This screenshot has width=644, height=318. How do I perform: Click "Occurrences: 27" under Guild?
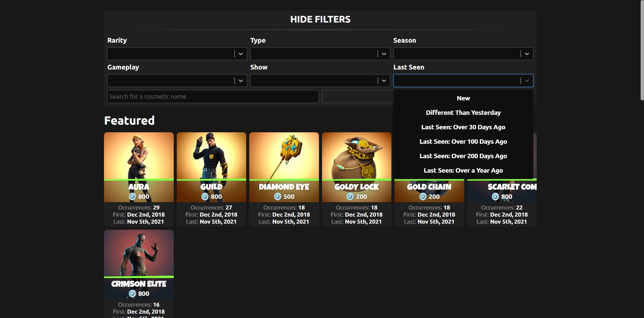coord(211,208)
